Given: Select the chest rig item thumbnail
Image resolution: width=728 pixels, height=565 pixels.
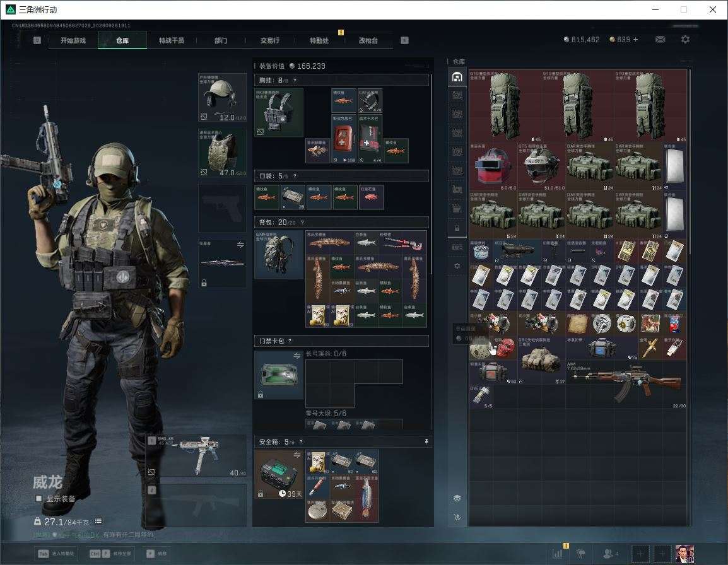Looking at the screenshot, I should tap(279, 112).
